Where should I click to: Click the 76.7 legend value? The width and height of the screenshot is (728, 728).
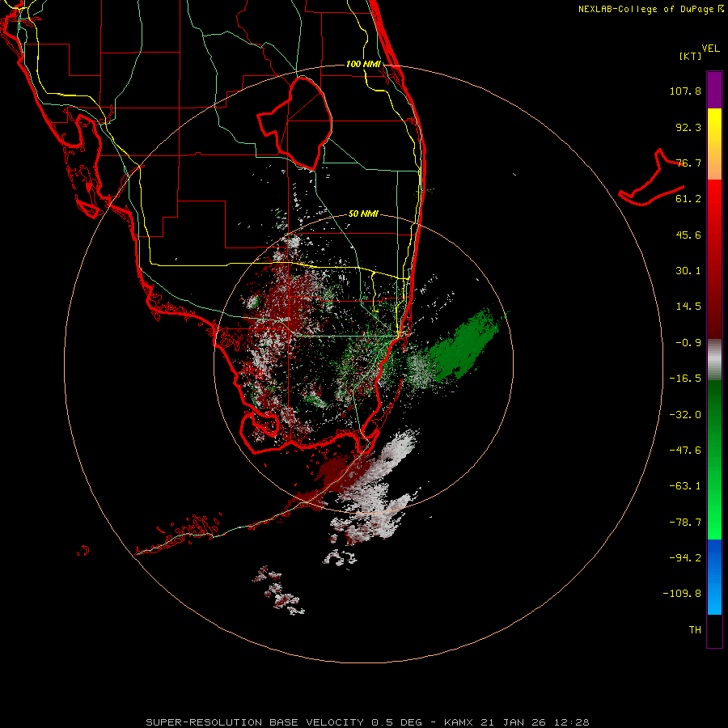coord(688,163)
